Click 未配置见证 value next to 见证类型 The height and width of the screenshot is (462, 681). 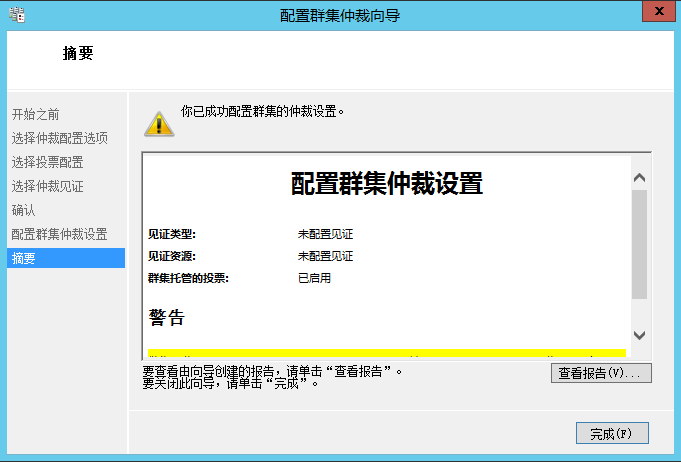325,234
